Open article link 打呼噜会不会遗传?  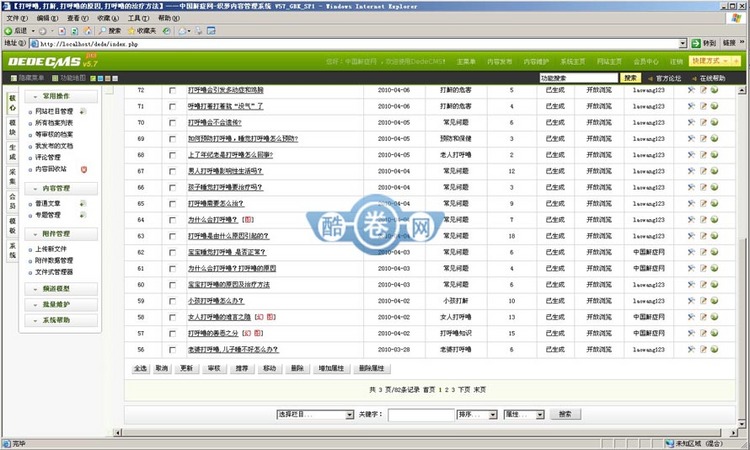[x=214, y=122]
